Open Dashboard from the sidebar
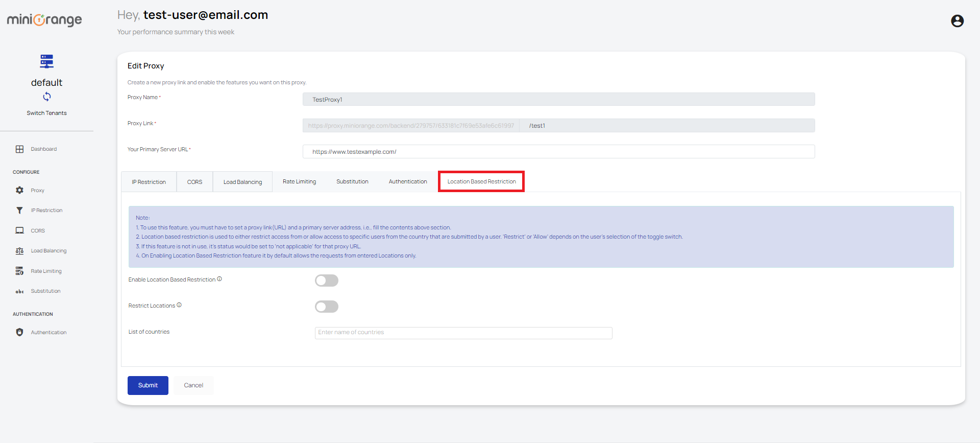Screen dimensions: 980x443 (x=44, y=149)
